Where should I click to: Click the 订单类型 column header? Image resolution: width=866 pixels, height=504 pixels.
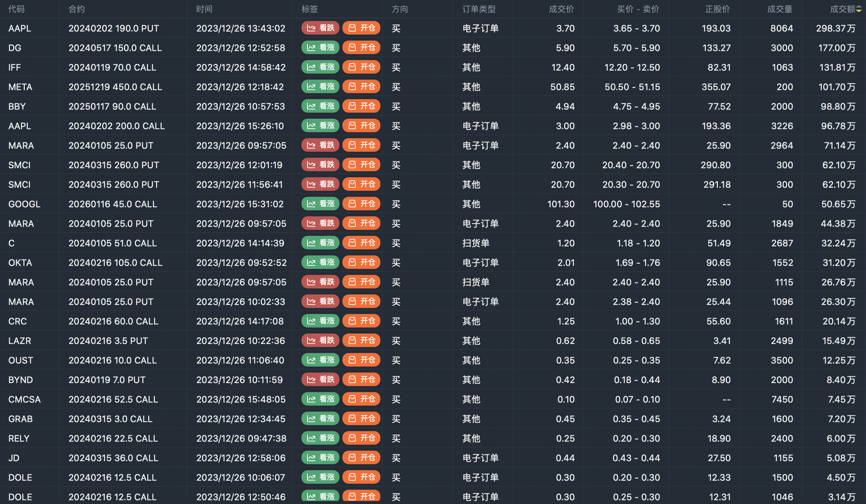tap(479, 9)
